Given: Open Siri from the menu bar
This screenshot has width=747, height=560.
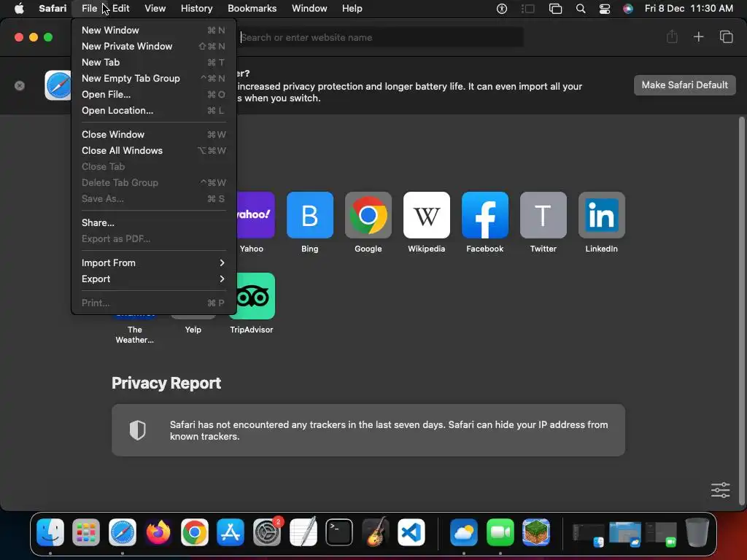Looking at the screenshot, I should (628, 8).
